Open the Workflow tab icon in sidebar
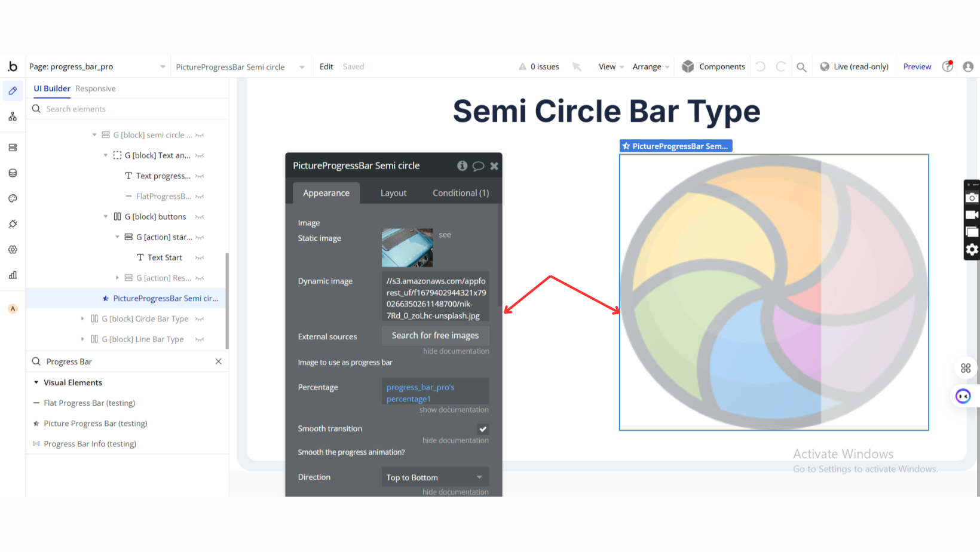 click(13, 117)
